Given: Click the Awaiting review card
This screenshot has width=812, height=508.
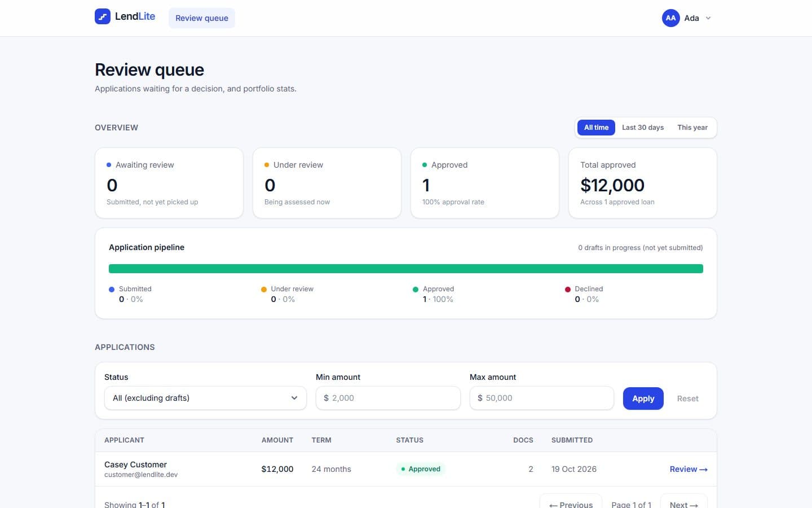Looking at the screenshot, I should point(169,183).
